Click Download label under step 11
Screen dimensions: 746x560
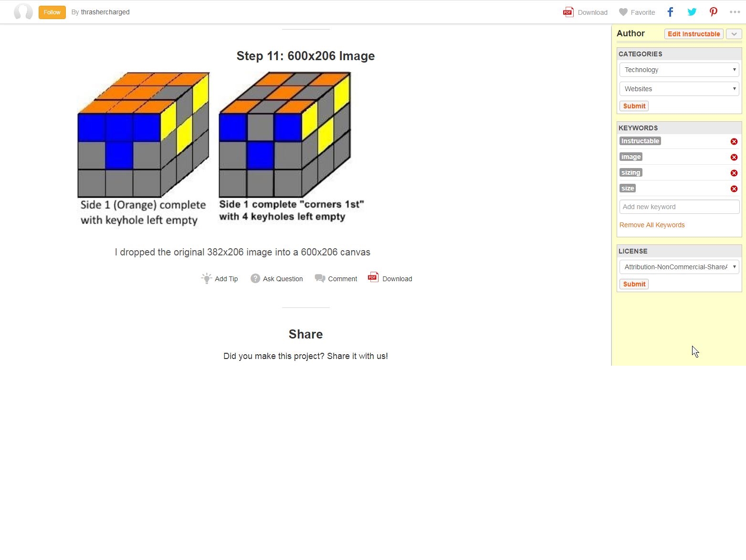coord(397,279)
